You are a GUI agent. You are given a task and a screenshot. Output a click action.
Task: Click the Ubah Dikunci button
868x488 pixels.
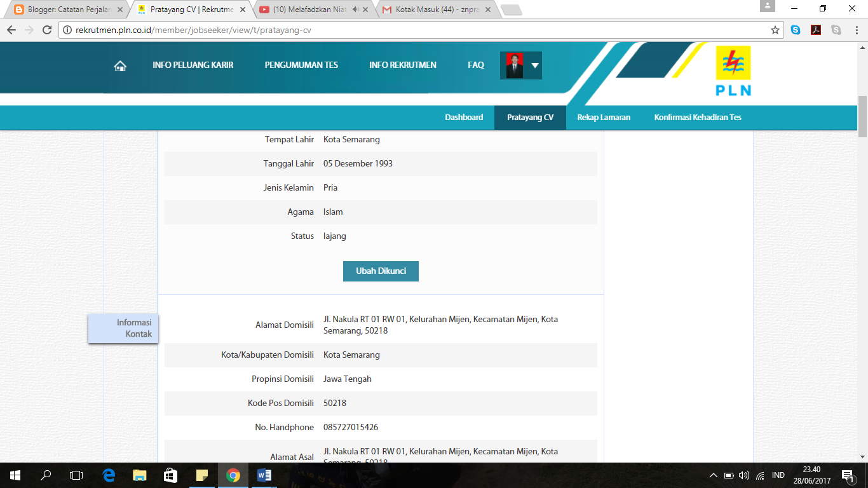(380, 271)
